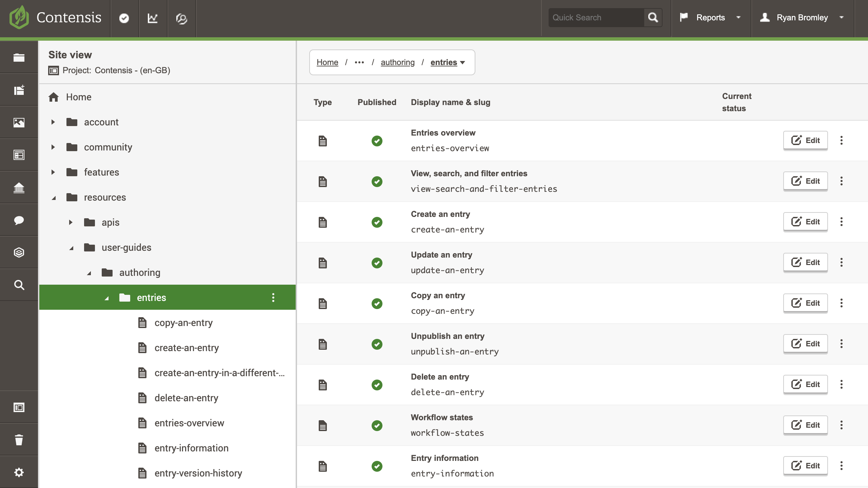Open the page layout icon in sidebar
The height and width of the screenshot is (488, 868).
click(19, 155)
